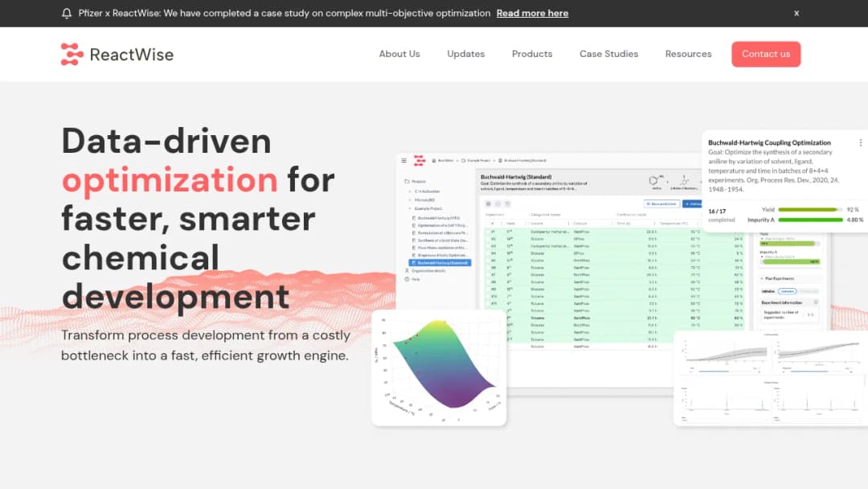Click the Help item in sidebar
The width and height of the screenshot is (868, 489).
point(412,279)
